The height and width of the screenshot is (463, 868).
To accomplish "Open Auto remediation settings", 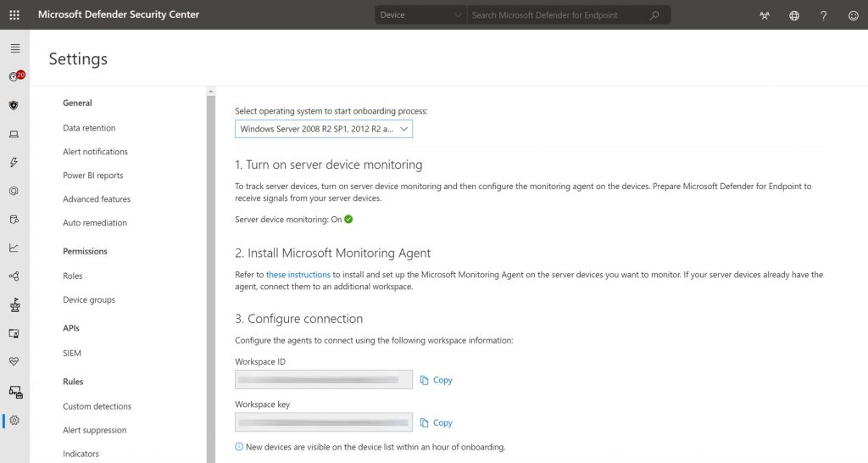I will pyautogui.click(x=95, y=223).
